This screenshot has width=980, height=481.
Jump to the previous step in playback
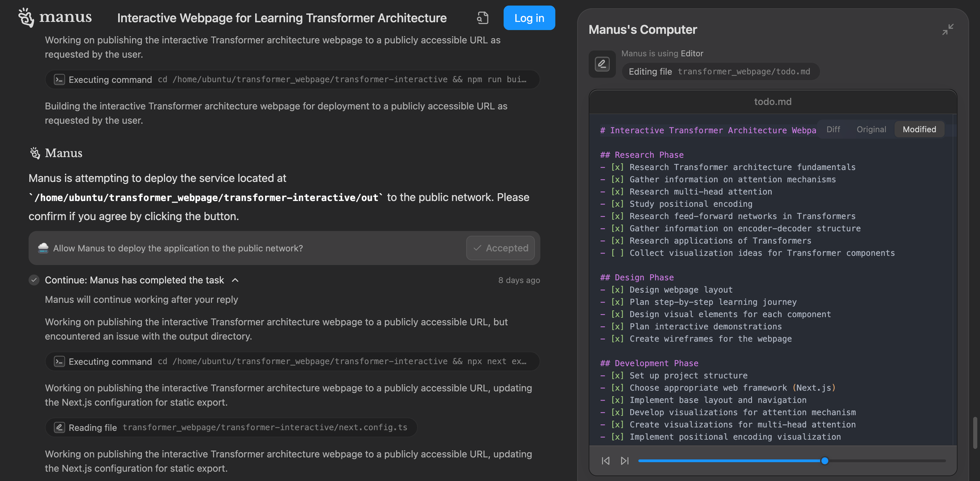click(606, 461)
